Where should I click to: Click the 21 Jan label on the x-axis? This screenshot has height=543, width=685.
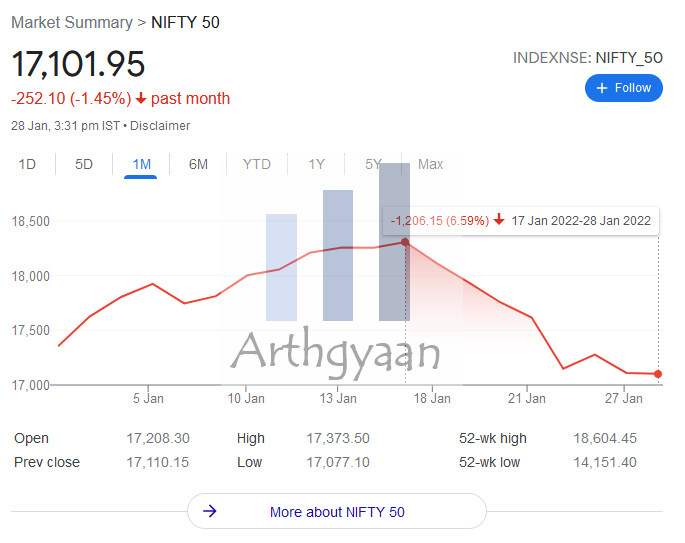point(526,398)
